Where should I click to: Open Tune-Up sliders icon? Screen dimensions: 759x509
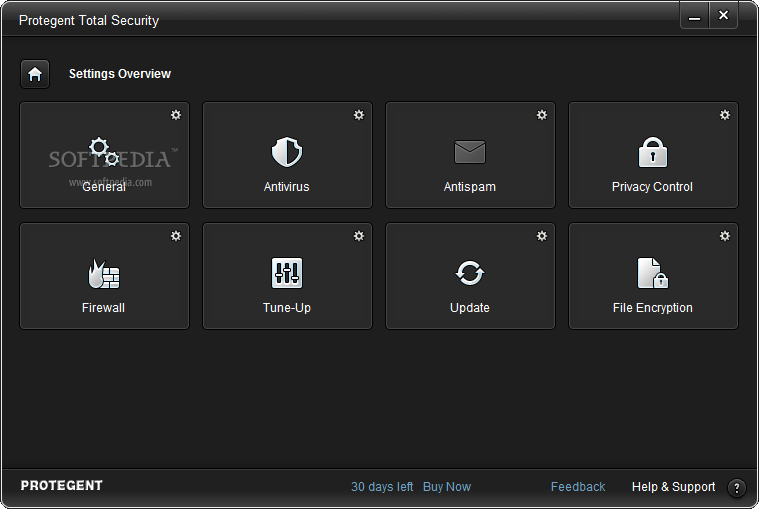pyautogui.click(x=287, y=273)
